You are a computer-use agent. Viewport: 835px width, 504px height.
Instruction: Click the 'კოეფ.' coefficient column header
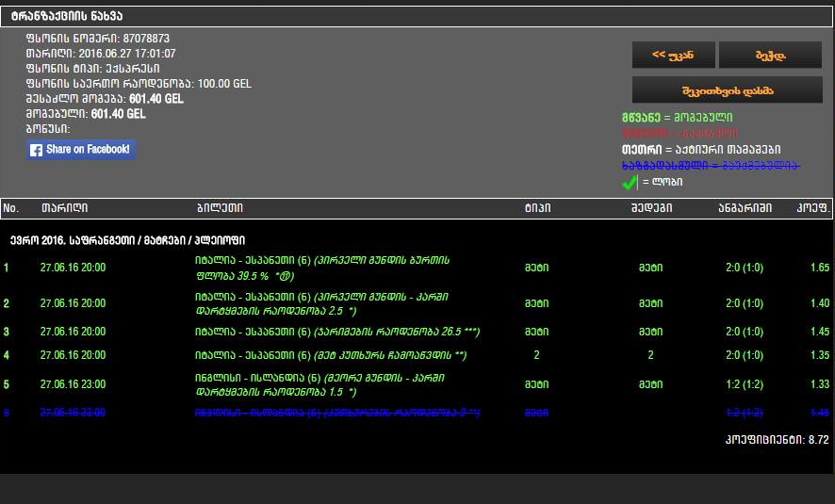click(x=810, y=208)
